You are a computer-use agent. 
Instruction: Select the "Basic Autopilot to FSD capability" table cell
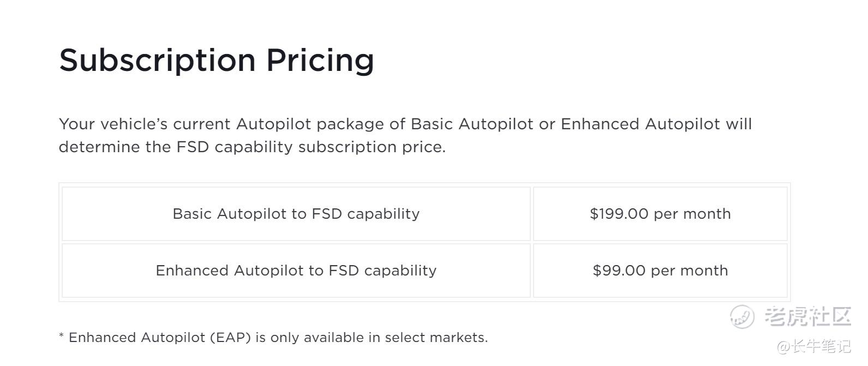coord(296,214)
